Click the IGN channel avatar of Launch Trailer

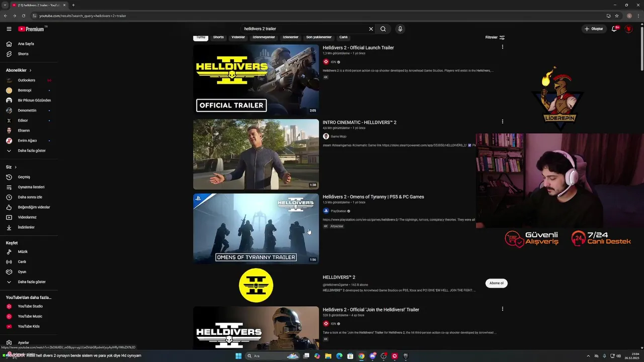326,62
